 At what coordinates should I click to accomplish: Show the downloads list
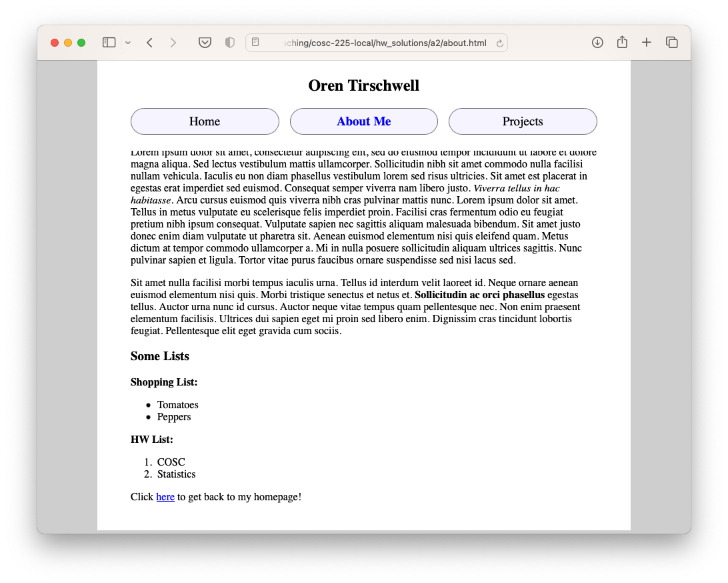[597, 43]
